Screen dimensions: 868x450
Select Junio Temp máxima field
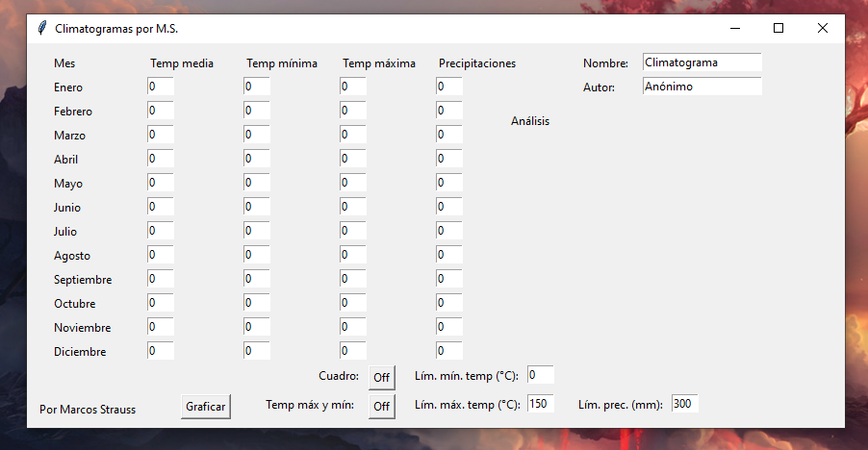(x=353, y=206)
